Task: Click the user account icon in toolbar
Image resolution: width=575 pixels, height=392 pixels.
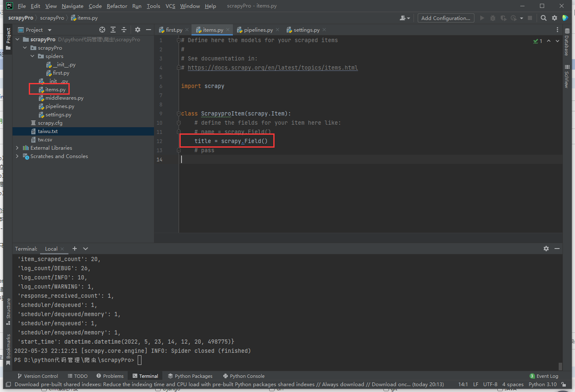Action: 405,18
